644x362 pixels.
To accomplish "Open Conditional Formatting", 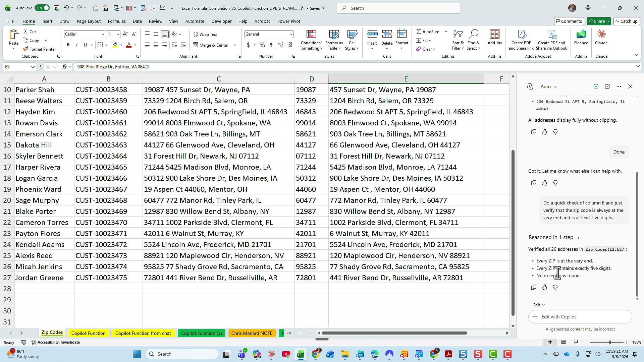I will [x=311, y=40].
